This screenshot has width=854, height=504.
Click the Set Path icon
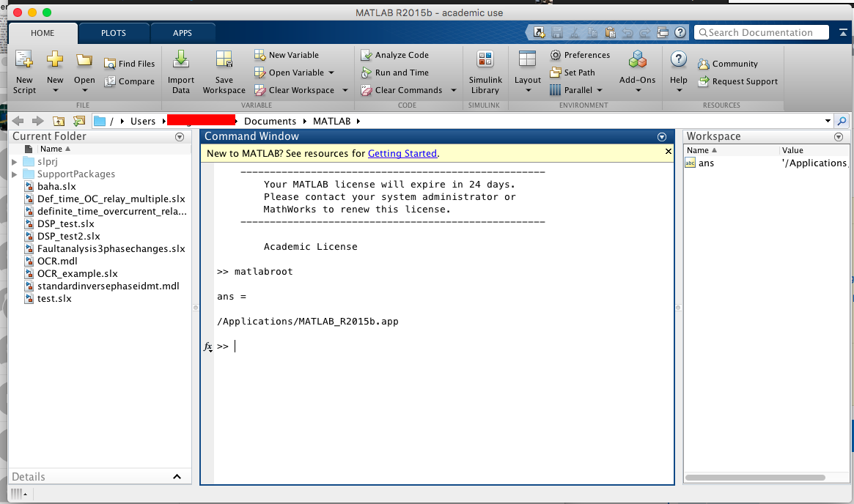(x=575, y=72)
